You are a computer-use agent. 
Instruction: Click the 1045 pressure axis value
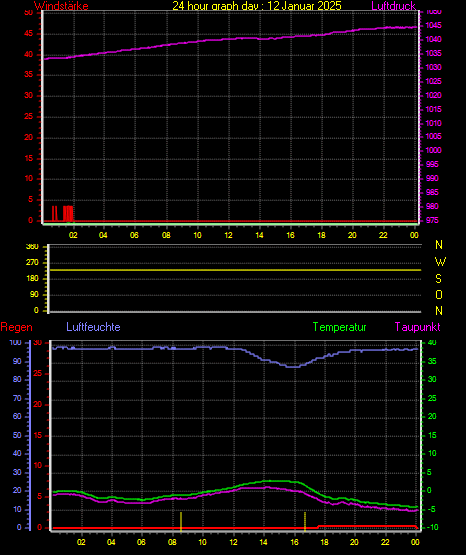point(433,25)
